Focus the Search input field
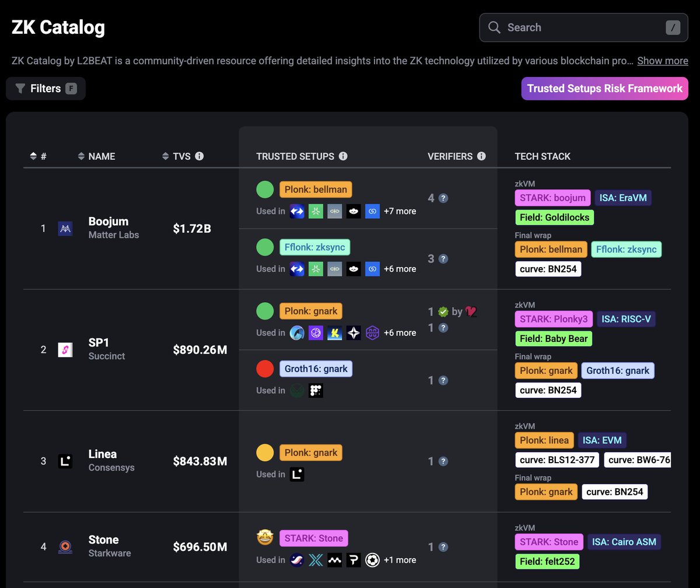Viewport: 700px width, 588px height. click(x=583, y=27)
